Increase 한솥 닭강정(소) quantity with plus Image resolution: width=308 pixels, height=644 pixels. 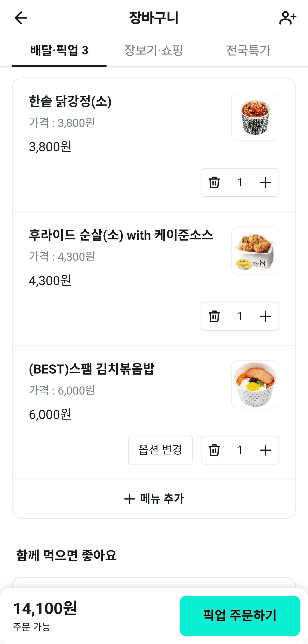pos(265,182)
